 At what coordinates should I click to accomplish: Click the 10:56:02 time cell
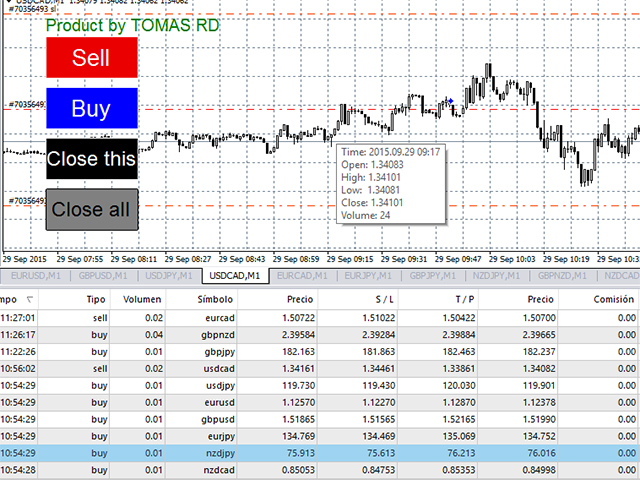(18, 369)
